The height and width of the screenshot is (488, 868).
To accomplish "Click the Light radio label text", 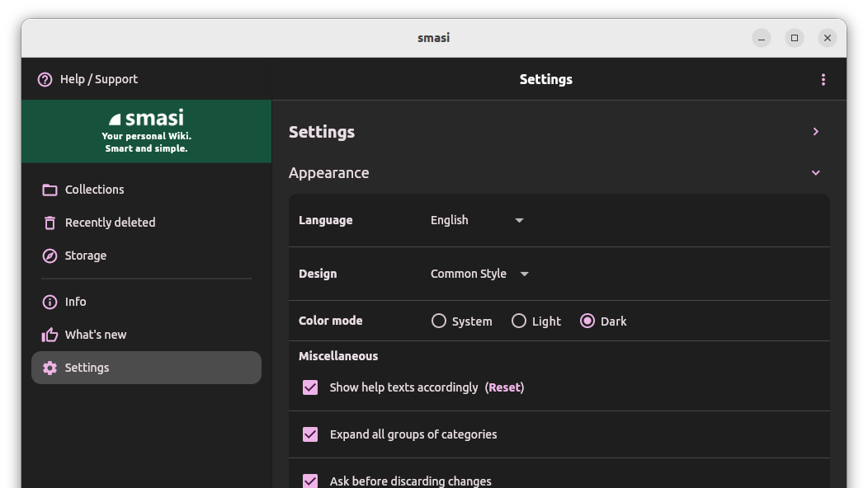I will tap(546, 321).
